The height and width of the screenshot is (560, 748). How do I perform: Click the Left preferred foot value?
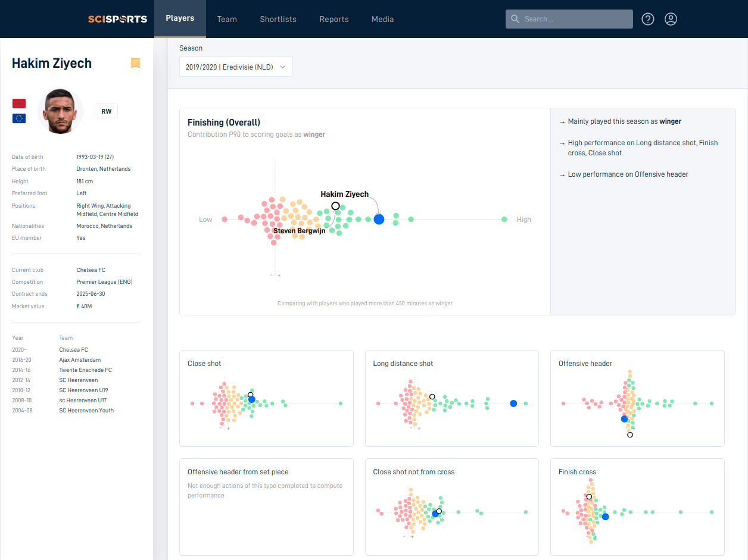coord(82,193)
